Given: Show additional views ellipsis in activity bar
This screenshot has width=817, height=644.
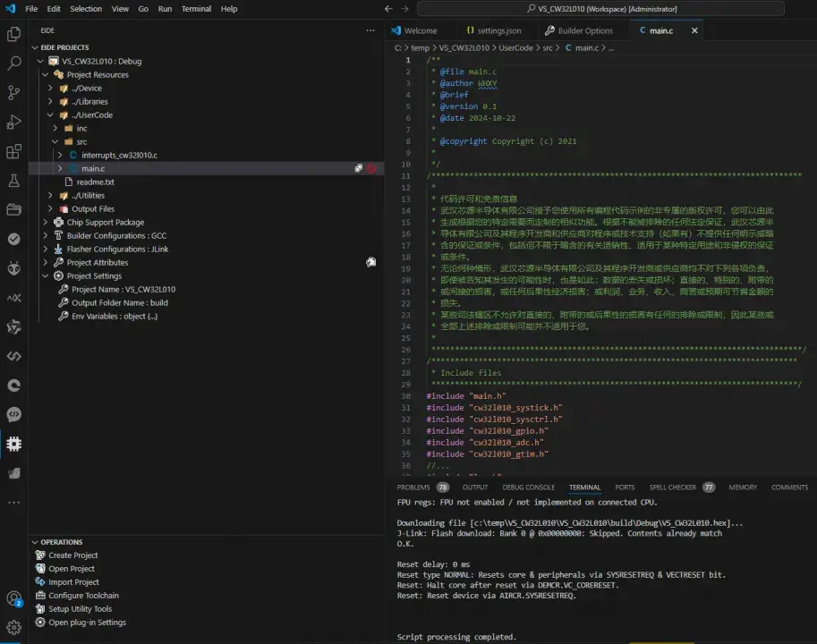Looking at the screenshot, I should 14,503.
